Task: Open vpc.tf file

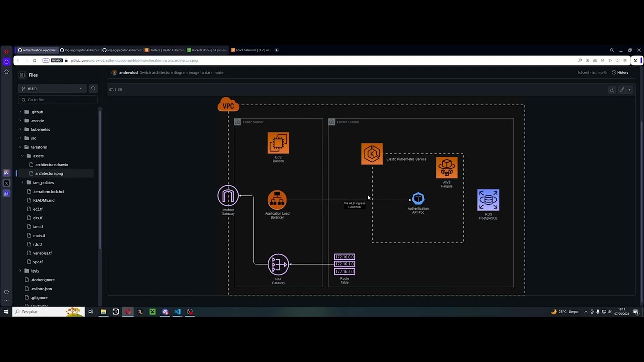Action: tap(38, 262)
